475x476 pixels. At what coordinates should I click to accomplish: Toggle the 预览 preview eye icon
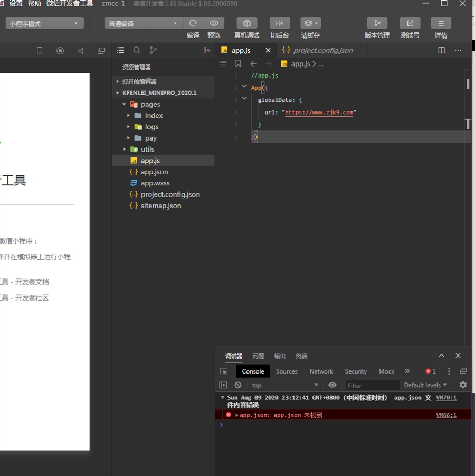[x=214, y=23]
